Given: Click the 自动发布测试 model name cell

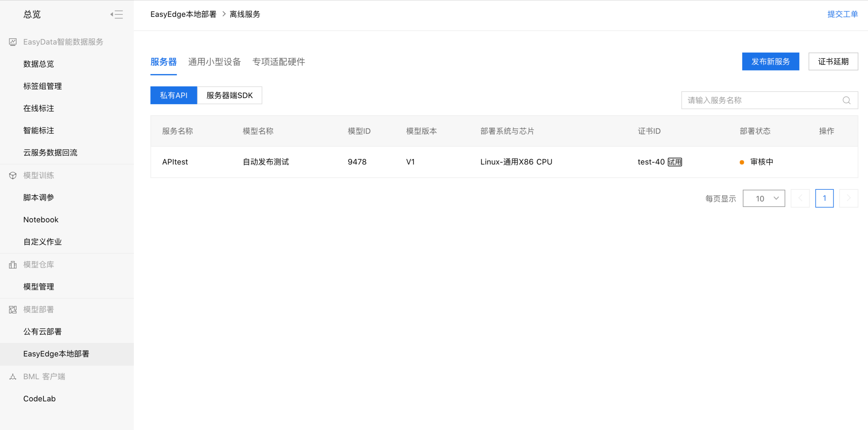Looking at the screenshot, I should pos(266,162).
